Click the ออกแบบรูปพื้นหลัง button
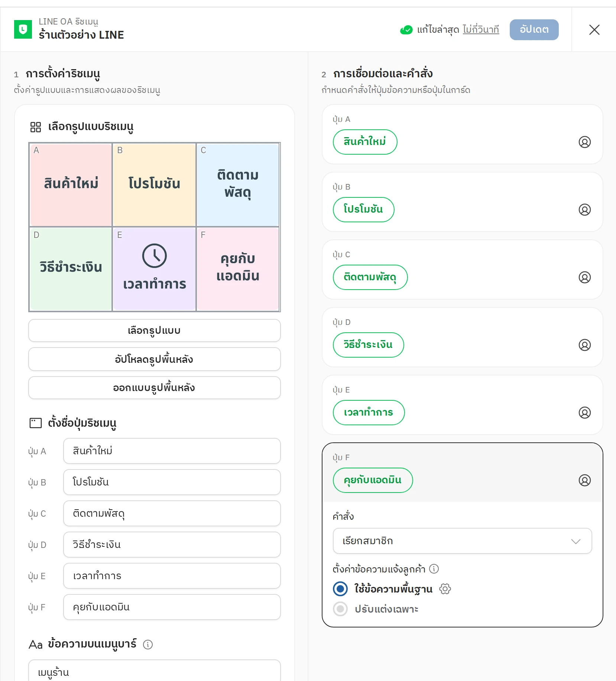Screen dimensions: 616x681 pyautogui.click(x=155, y=388)
